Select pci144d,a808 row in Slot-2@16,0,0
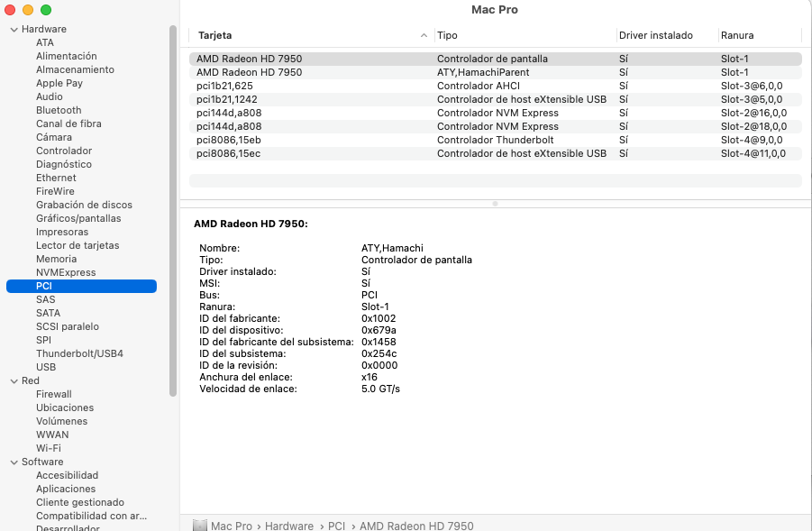 click(495, 113)
